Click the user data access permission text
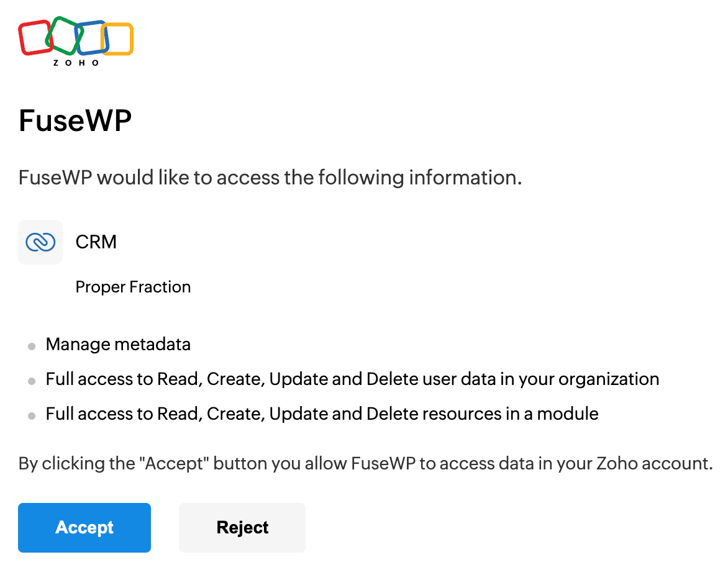The width and height of the screenshot is (728, 570). (x=352, y=379)
